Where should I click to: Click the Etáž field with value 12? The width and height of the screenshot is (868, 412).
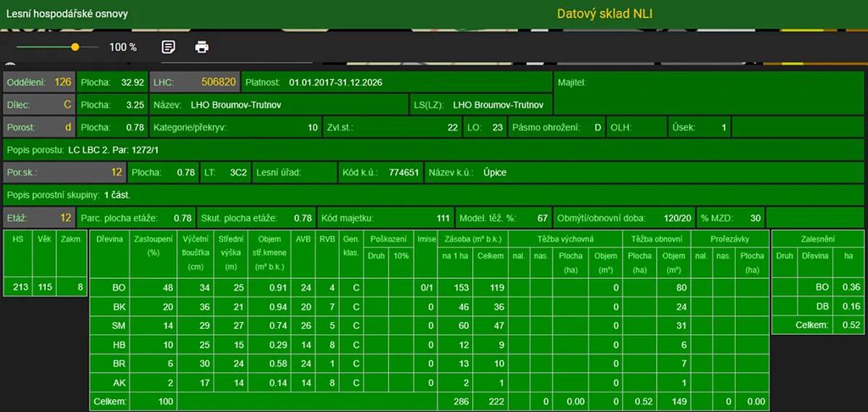39,218
